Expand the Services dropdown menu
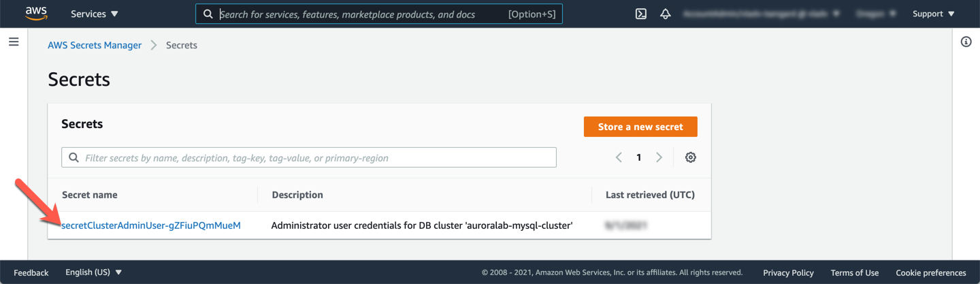The height and width of the screenshot is (284, 980). coord(95,14)
